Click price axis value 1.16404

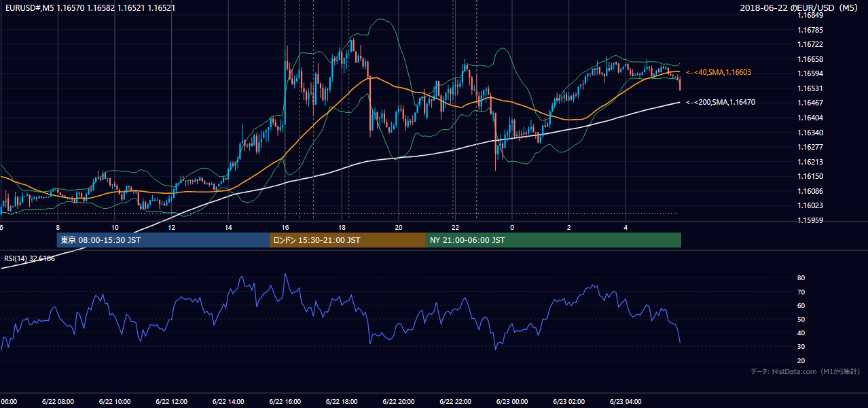pyautogui.click(x=810, y=118)
